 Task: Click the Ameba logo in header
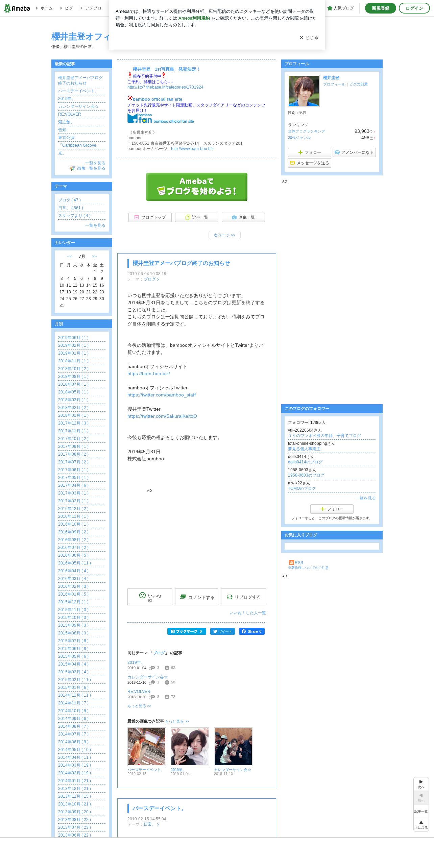(x=17, y=8)
